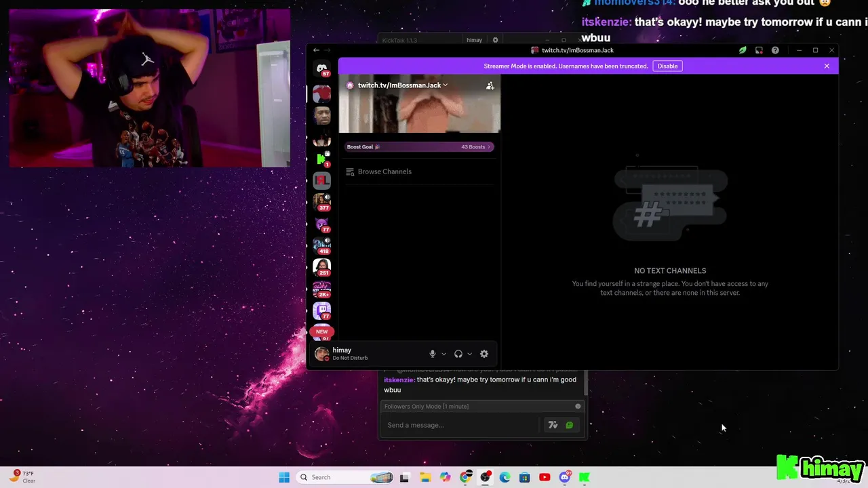Open Discord direct messages home icon
The image size is (868, 488).
(322, 69)
